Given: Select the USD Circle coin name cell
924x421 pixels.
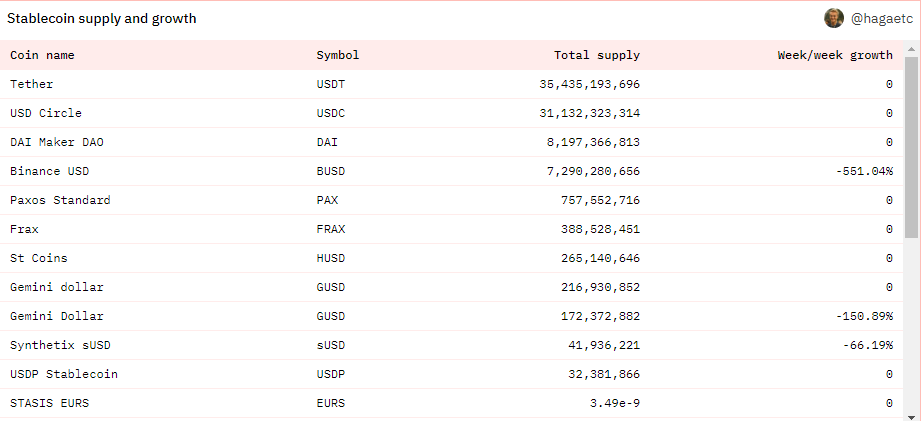Looking at the screenshot, I should (x=46, y=113).
